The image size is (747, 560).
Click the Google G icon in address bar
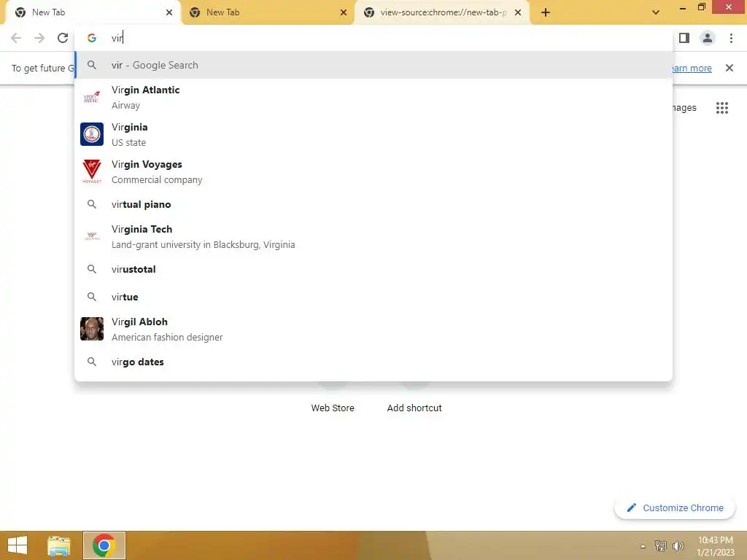(x=92, y=38)
